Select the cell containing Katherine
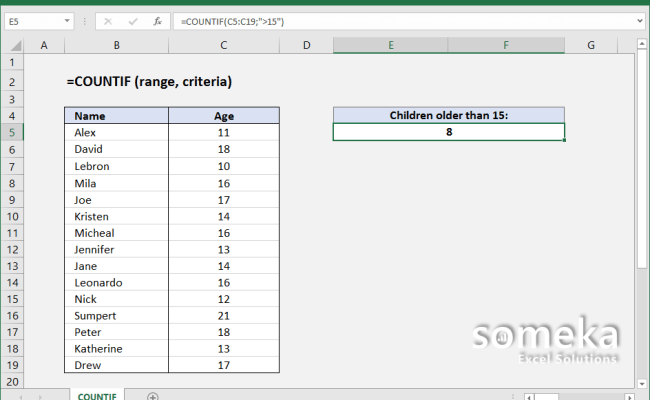Screen dimensions: 650x400 (x=116, y=349)
